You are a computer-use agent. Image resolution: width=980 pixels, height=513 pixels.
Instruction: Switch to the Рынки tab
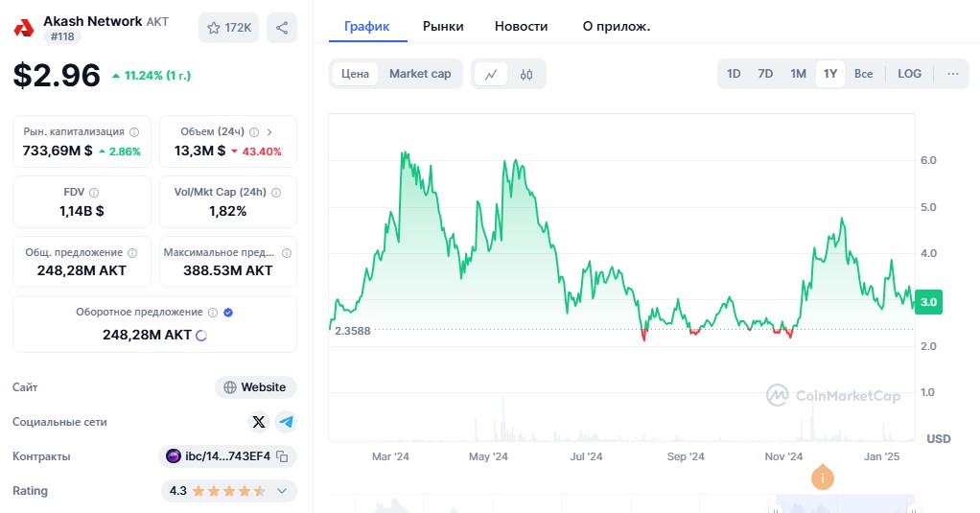[x=443, y=26]
